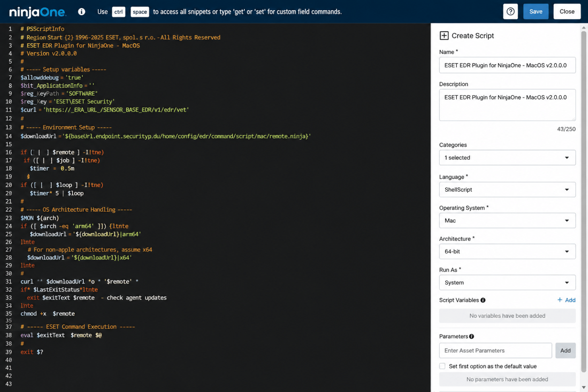Click the 'if $job' condition line

tap(62, 160)
